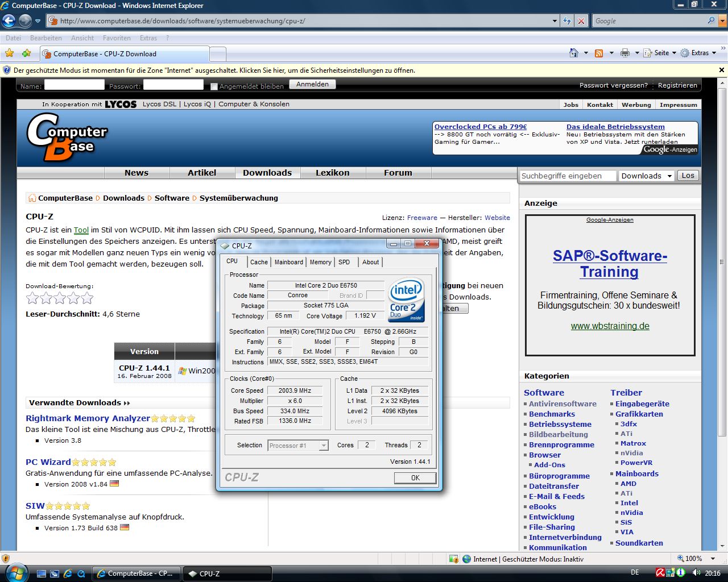Image resolution: width=728 pixels, height=582 pixels.
Task: Open the Datei menu
Action: [13, 38]
